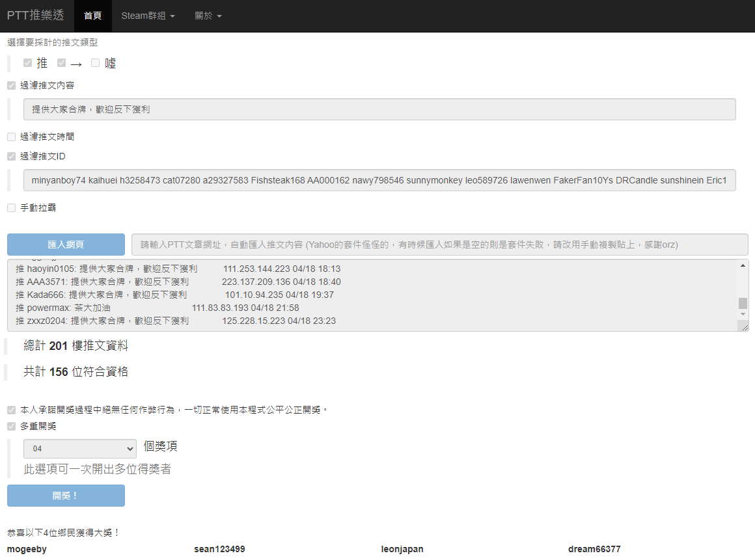Image resolution: width=755 pixels, height=560 pixels.
Task: Toggle the 過濾推文ID checkbox
Action: coord(12,156)
